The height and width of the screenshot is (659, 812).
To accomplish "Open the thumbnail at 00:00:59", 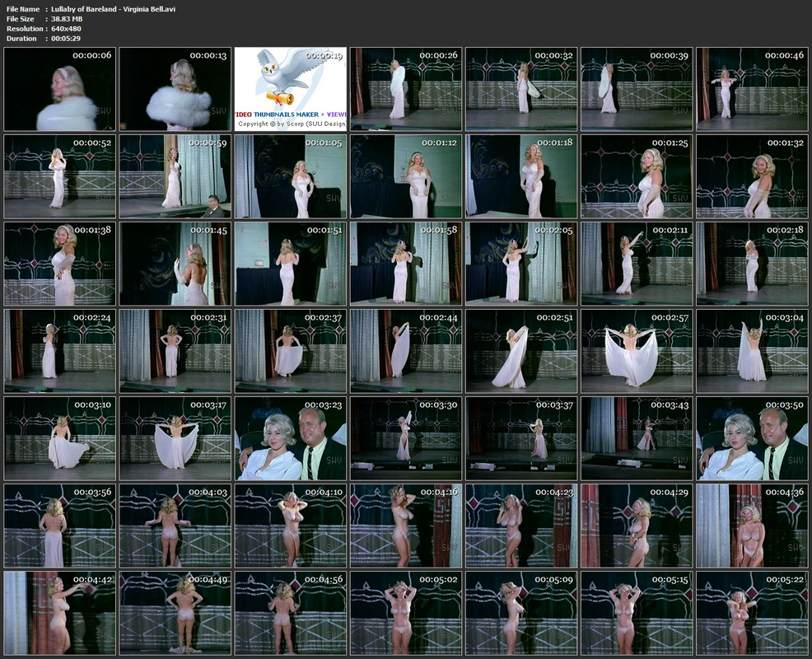I will coord(175,176).
